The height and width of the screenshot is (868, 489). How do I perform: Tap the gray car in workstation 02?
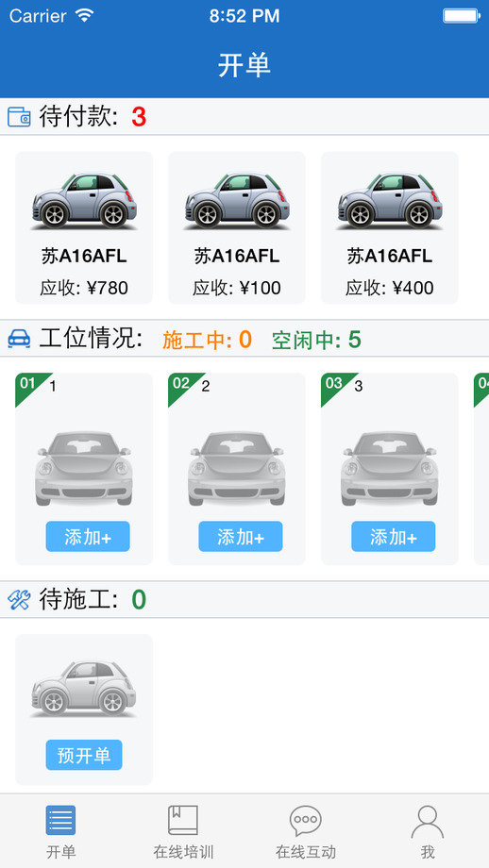236,468
